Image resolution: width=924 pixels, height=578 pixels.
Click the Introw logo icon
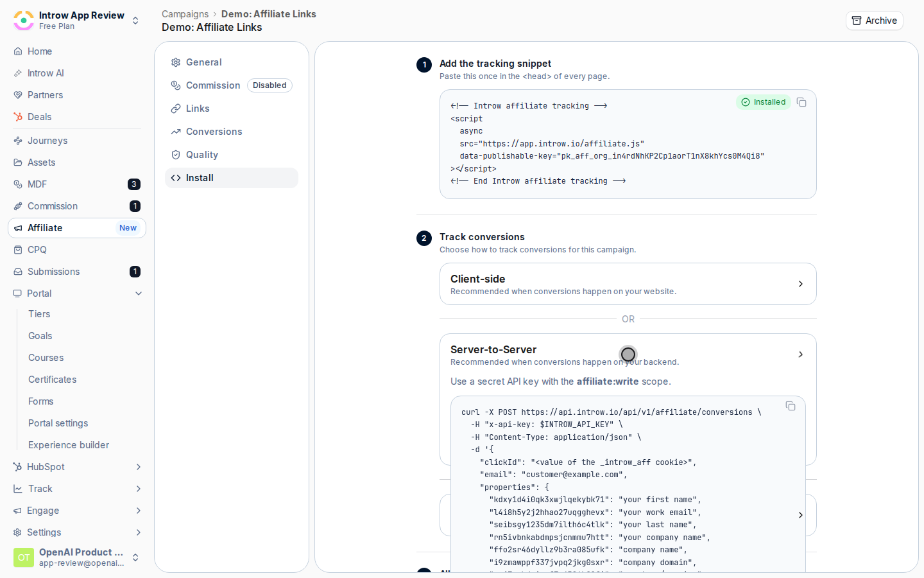24,20
